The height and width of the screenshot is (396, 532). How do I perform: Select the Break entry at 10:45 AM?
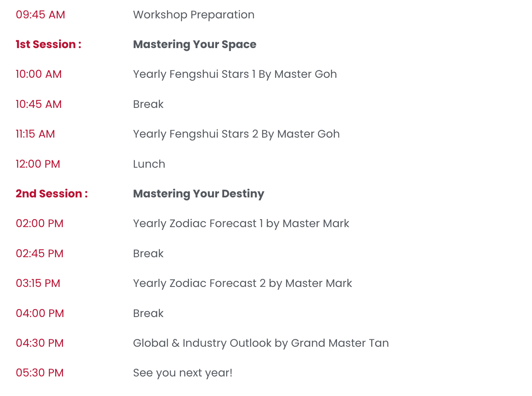[148, 104]
